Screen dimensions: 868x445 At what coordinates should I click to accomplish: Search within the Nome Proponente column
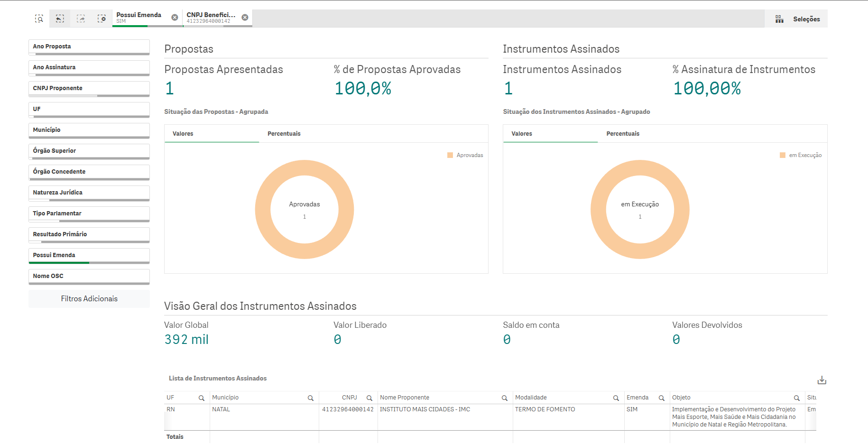(504, 398)
